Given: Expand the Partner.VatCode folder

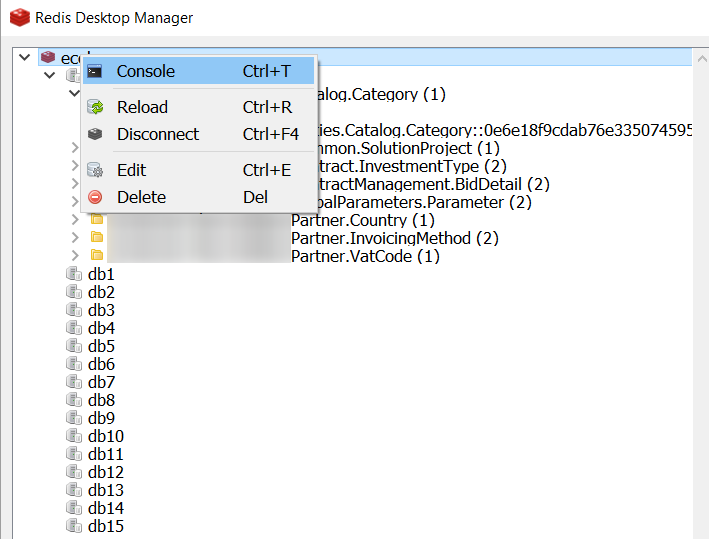Looking at the screenshot, I should [x=75, y=255].
